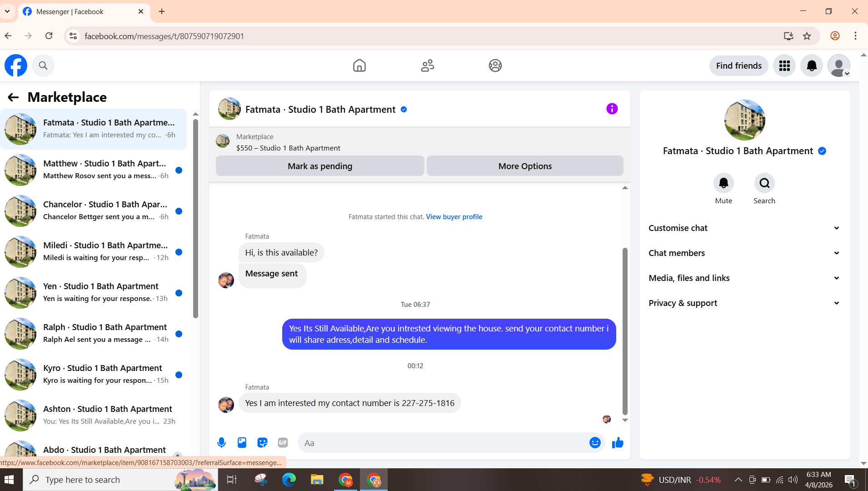Click the large apartment photo in info panel
The height and width of the screenshot is (491, 868).
point(744,120)
